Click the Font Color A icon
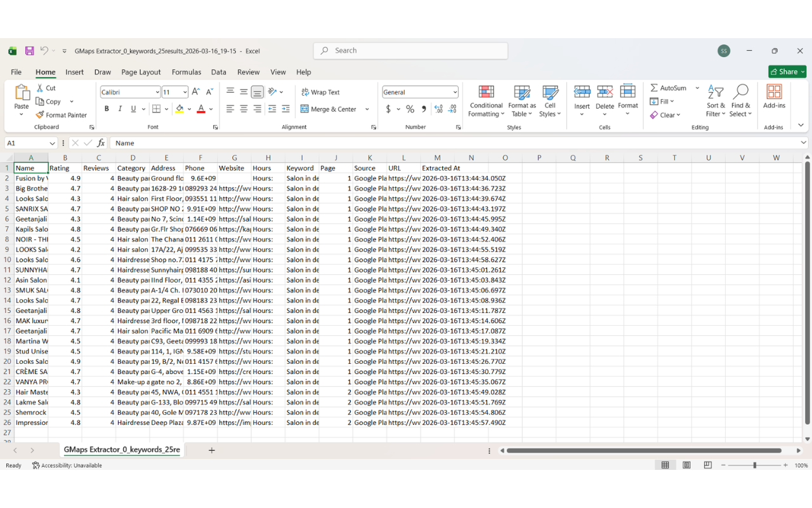 (x=201, y=109)
